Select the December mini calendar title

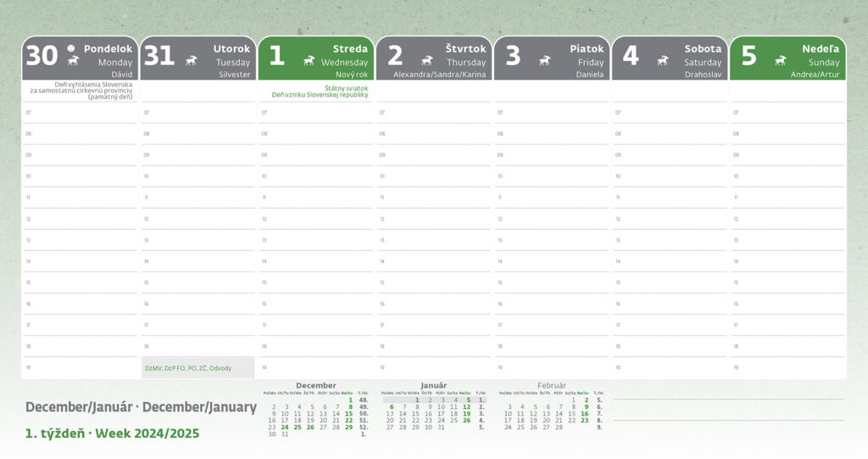[x=315, y=385]
